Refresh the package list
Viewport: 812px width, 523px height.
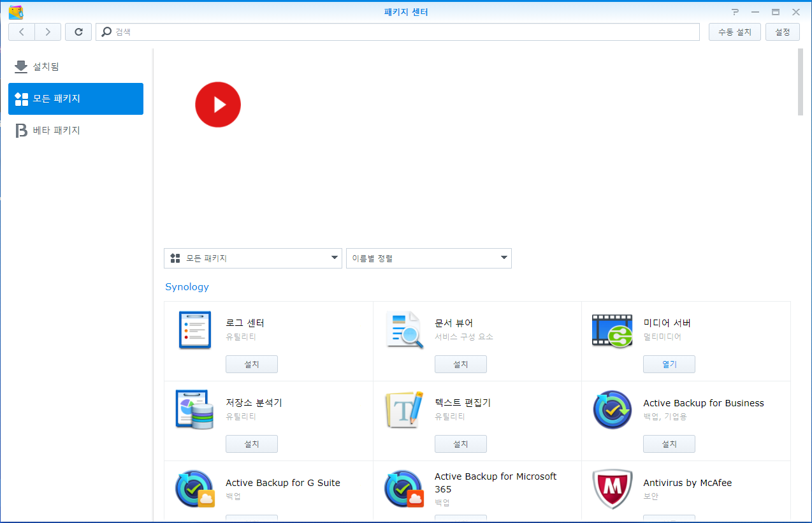point(78,32)
